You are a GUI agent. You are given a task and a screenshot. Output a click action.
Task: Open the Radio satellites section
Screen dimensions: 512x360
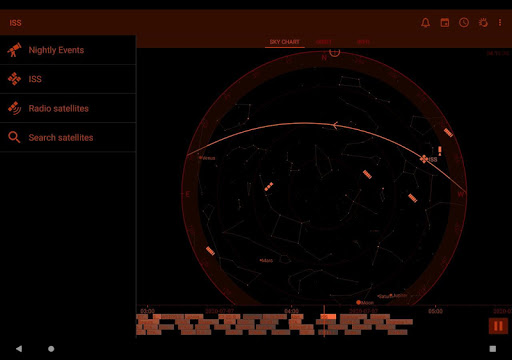click(x=68, y=108)
